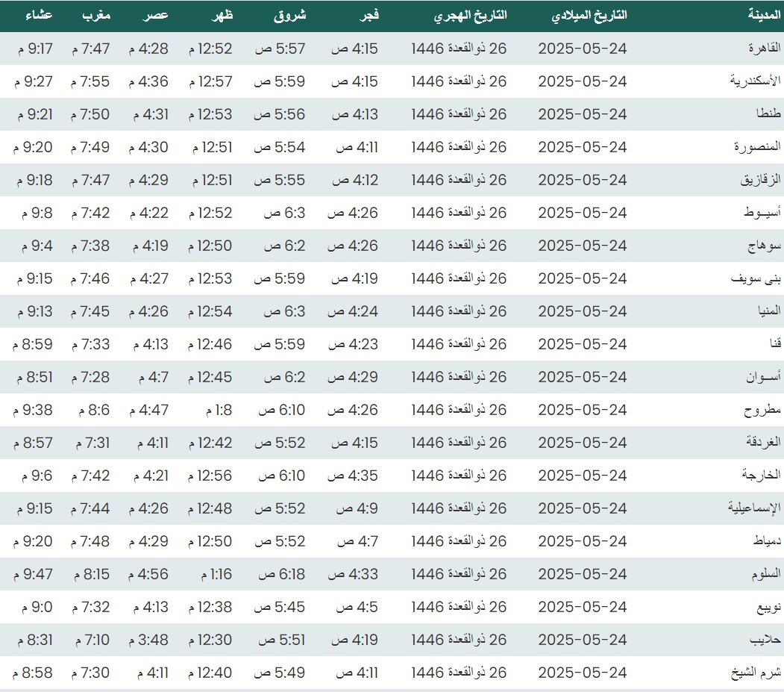The image size is (784, 692).
Task: Select the القاهرة فجر time cell
Action: point(354,49)
